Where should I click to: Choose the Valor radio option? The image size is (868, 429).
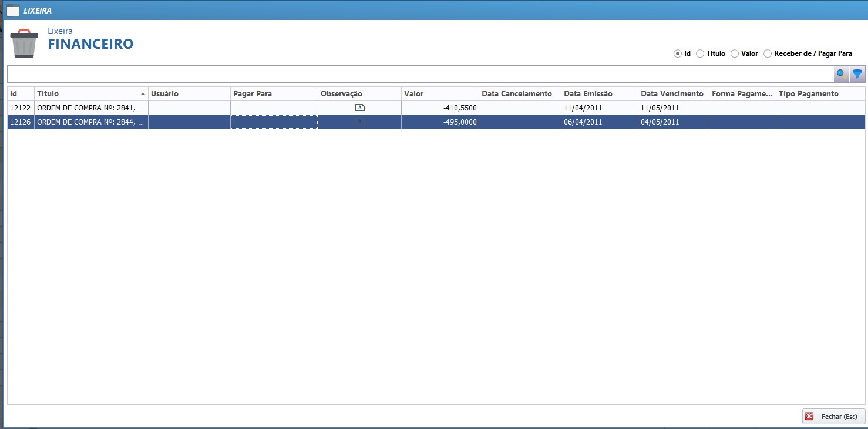click(x=734, y=53)
